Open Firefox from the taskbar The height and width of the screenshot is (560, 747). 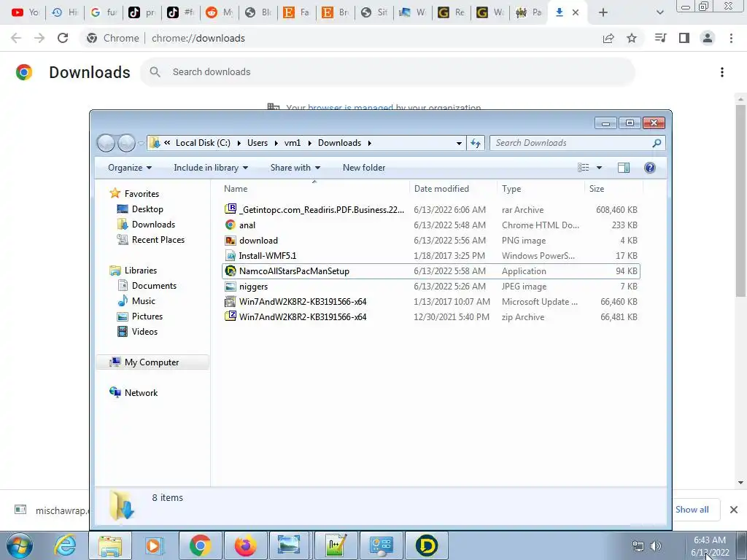click(245, 545)
